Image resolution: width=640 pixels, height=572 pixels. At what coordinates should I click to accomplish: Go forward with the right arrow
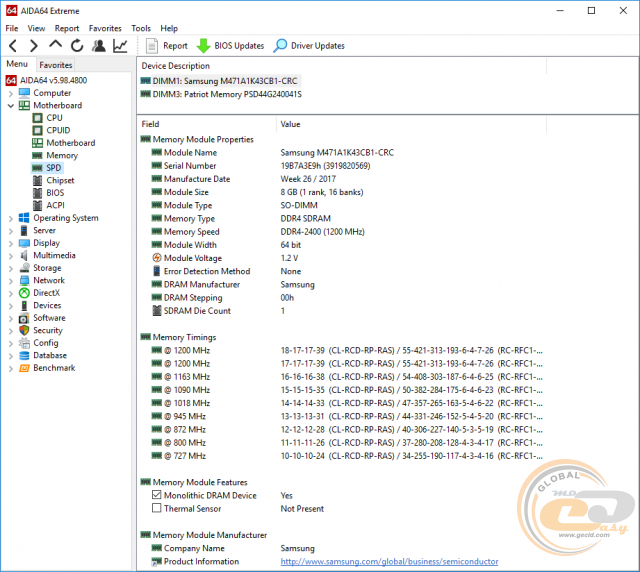(34, 46)
